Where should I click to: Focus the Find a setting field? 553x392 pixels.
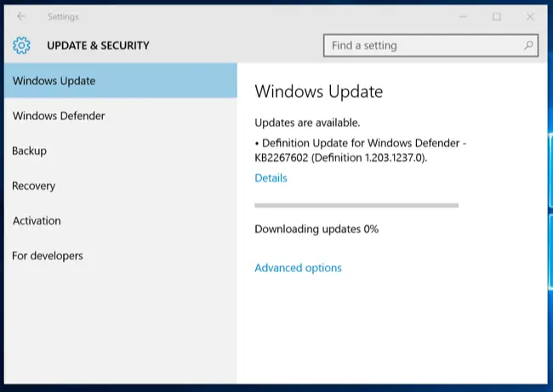click(430, 45)
